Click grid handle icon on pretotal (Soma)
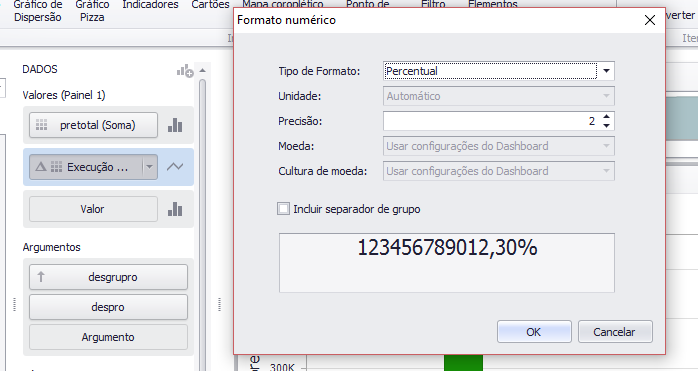Viewport: 698px width, 371px height. (x=41, y=125)
